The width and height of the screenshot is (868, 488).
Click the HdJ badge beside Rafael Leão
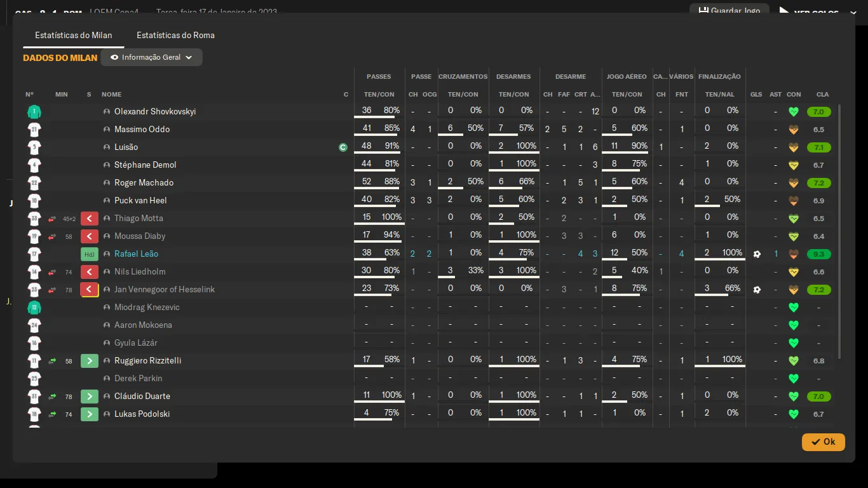pos(90,254)
